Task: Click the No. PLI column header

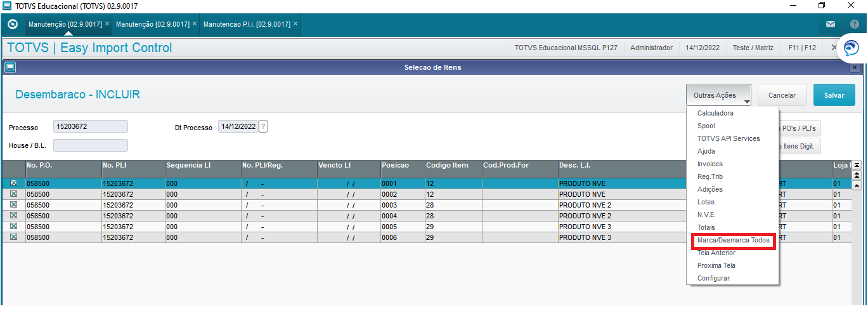Action: [x=133, y=169]
